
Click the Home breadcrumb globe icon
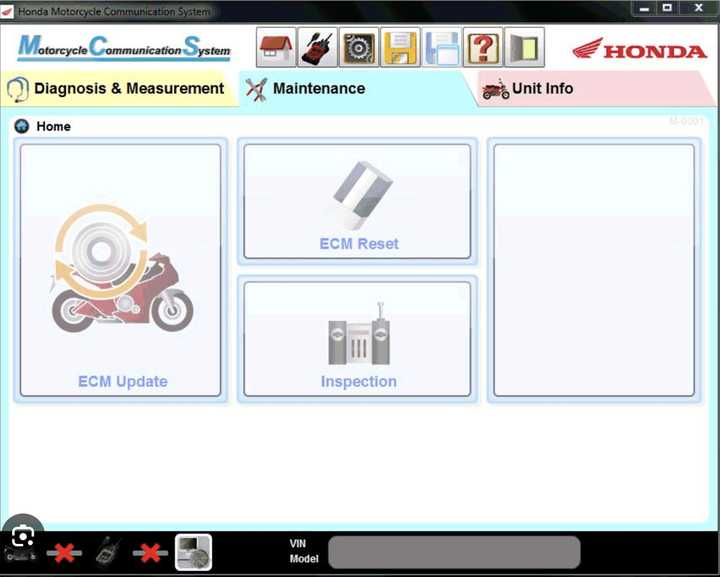(x=22, y=126)
